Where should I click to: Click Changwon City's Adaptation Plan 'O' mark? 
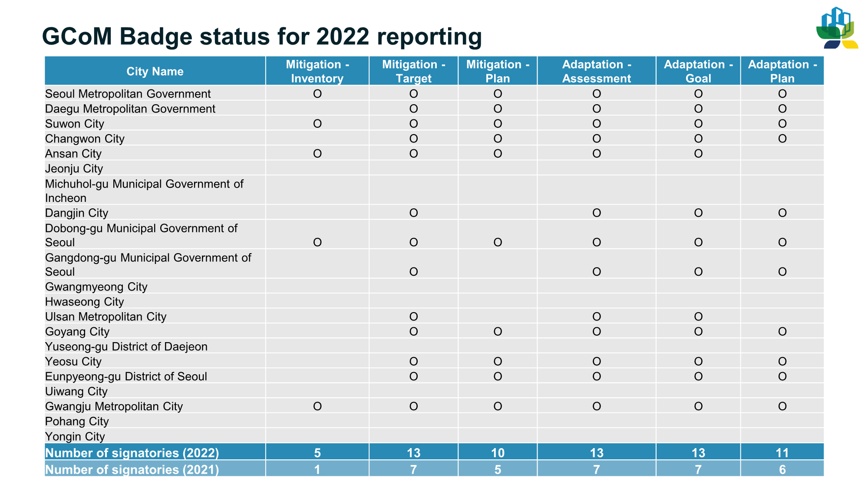tap(782, 139)
